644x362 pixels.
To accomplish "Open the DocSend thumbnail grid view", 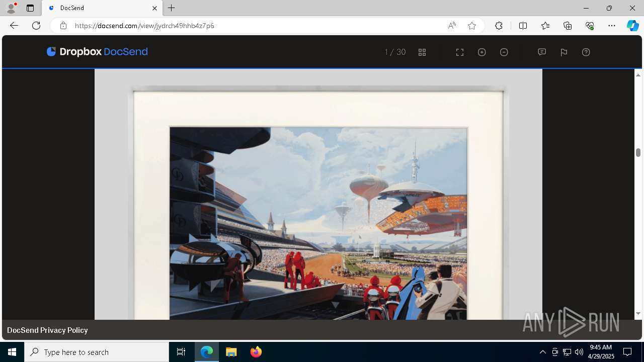I will tap(422, 52).
